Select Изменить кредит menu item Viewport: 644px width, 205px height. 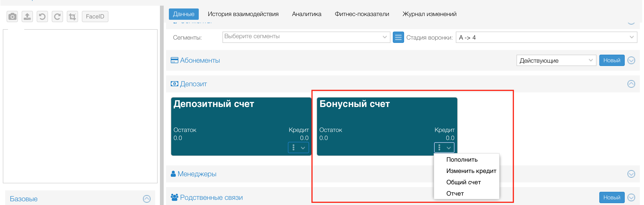pos(471,171)
